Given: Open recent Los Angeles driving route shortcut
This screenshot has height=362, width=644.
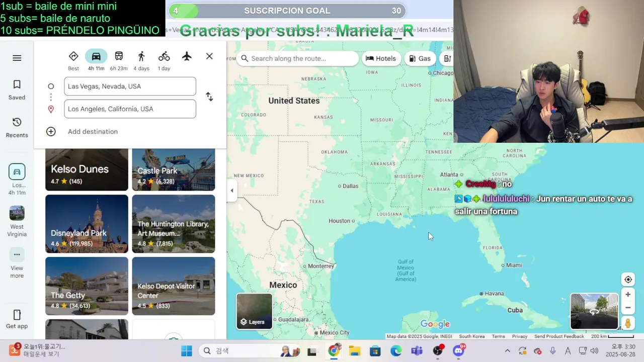Looking at the screenshot, I should click(x=17, y=179).
